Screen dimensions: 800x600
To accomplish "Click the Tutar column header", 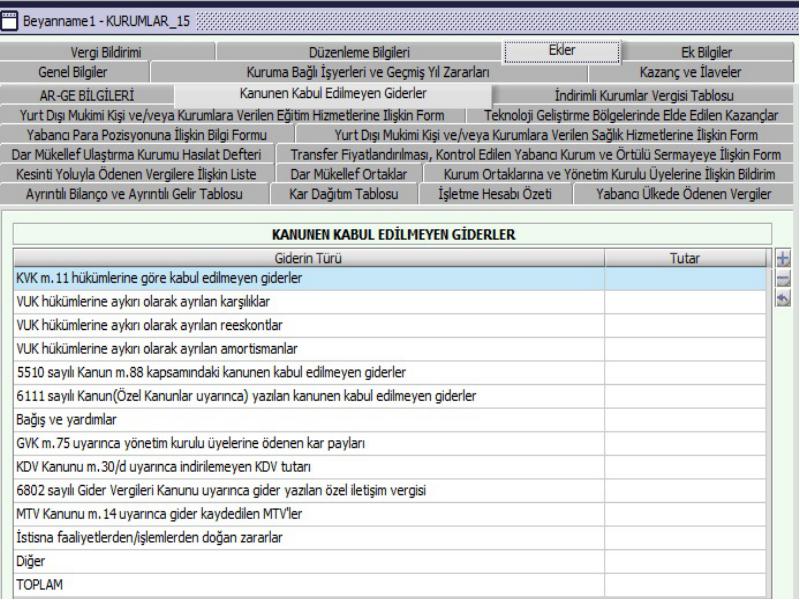I will pyautogui.click(x=685, y=258).
